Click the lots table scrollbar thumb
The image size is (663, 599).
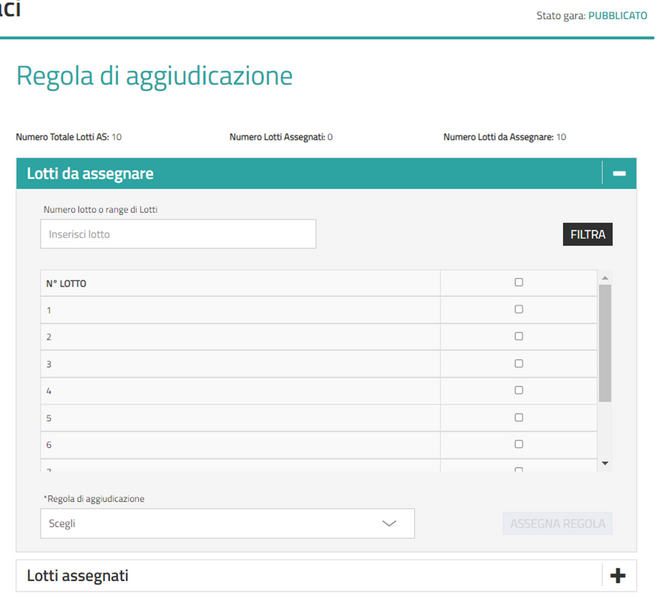click(604, 342)
